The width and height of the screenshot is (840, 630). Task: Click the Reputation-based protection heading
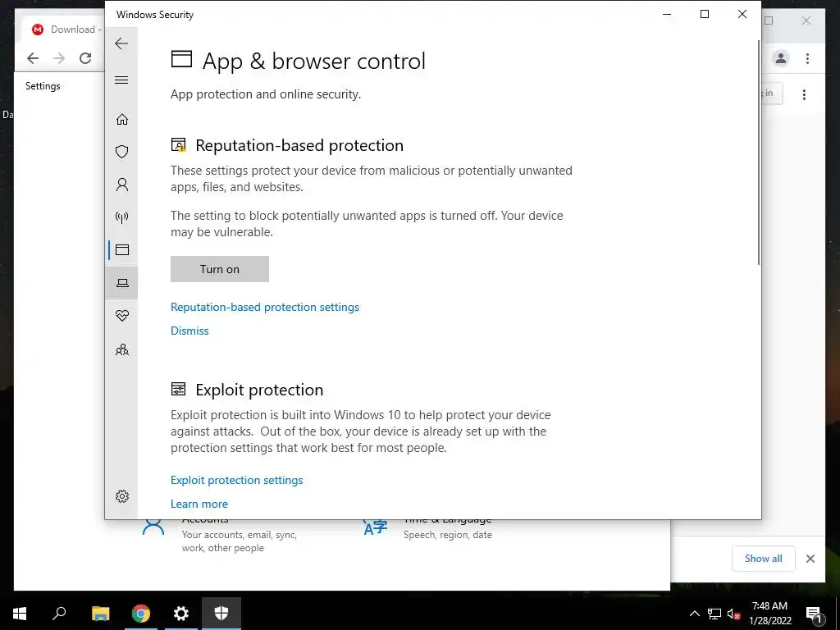pos(299,145)
